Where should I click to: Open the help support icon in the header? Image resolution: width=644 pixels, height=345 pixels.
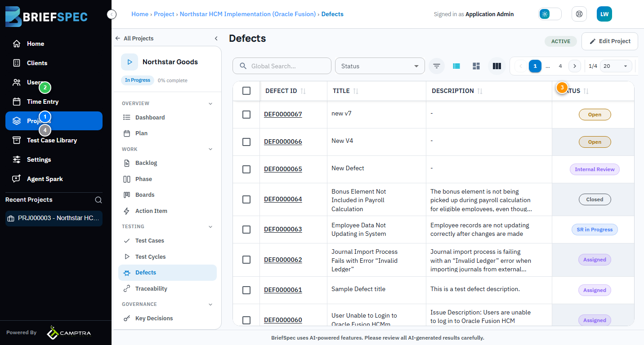point(579,14)
